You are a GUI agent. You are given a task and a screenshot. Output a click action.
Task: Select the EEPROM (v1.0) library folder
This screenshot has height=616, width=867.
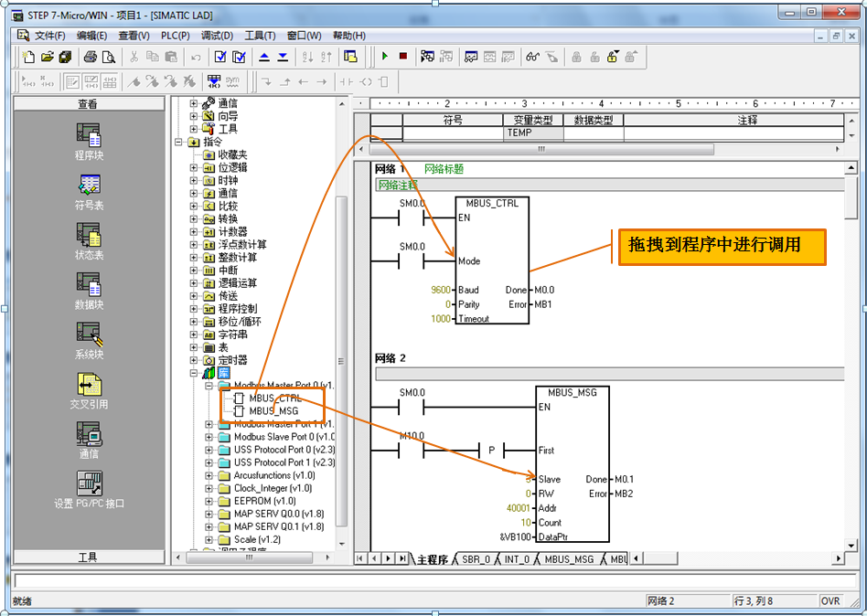(264, 501)
